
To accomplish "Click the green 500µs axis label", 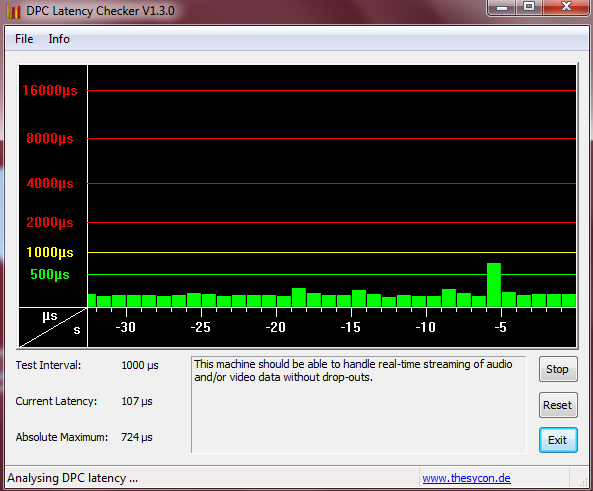I will 50,274.
